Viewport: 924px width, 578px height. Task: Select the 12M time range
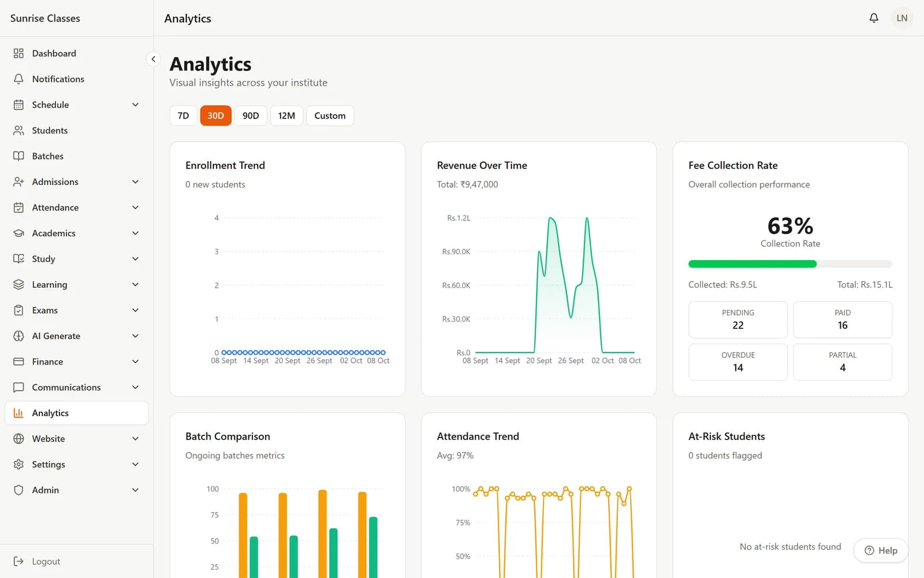286,116
